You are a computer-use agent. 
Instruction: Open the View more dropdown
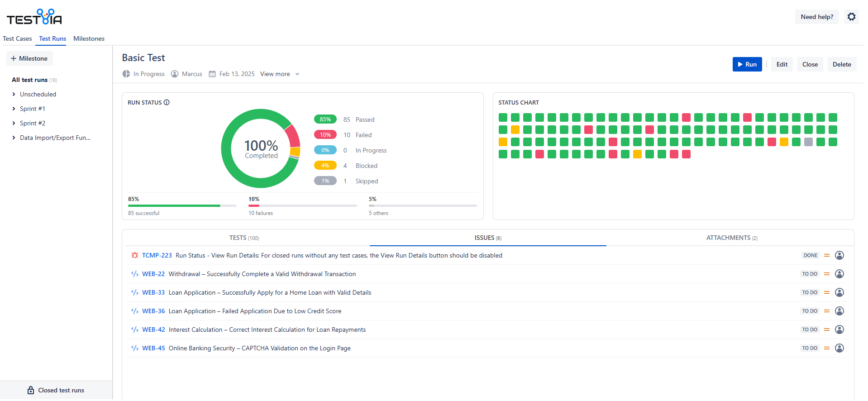(x=280, y=74)
